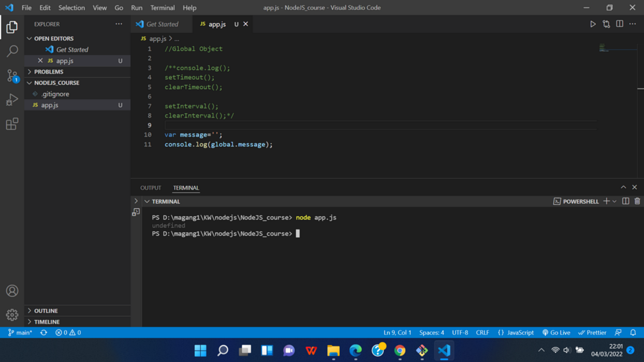Split the editor into two panes

click(x=620, y=24)
